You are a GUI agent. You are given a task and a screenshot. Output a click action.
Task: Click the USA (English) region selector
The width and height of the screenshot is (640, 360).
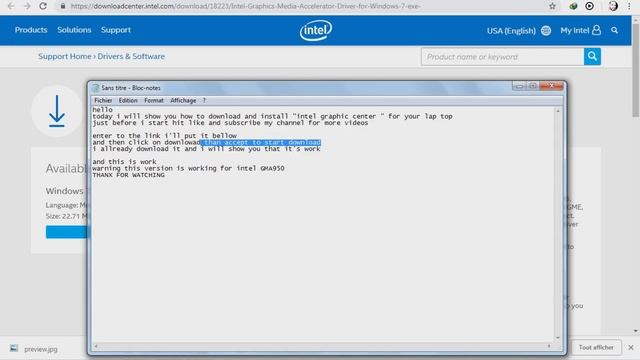pyautogui.click(x=511, y=31)
